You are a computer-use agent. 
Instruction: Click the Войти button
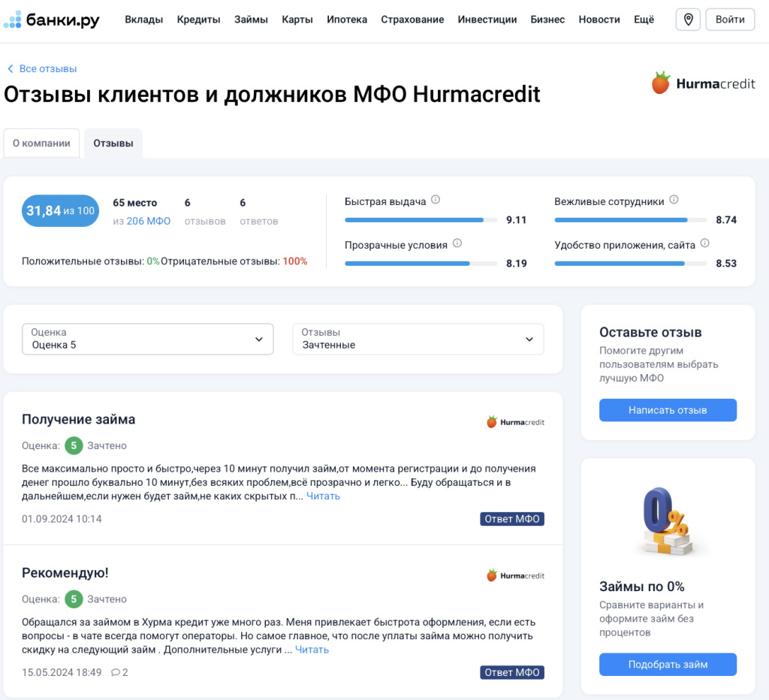tap(730, 20)
